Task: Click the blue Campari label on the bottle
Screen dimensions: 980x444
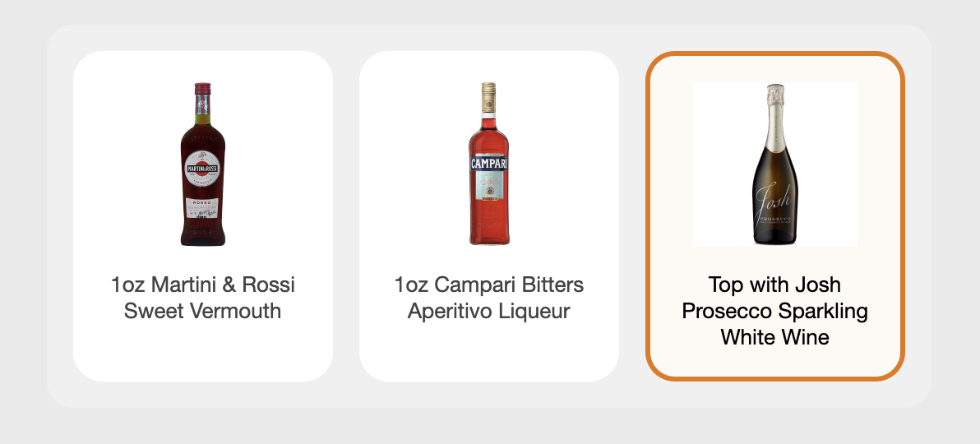Action: point(488,163)
